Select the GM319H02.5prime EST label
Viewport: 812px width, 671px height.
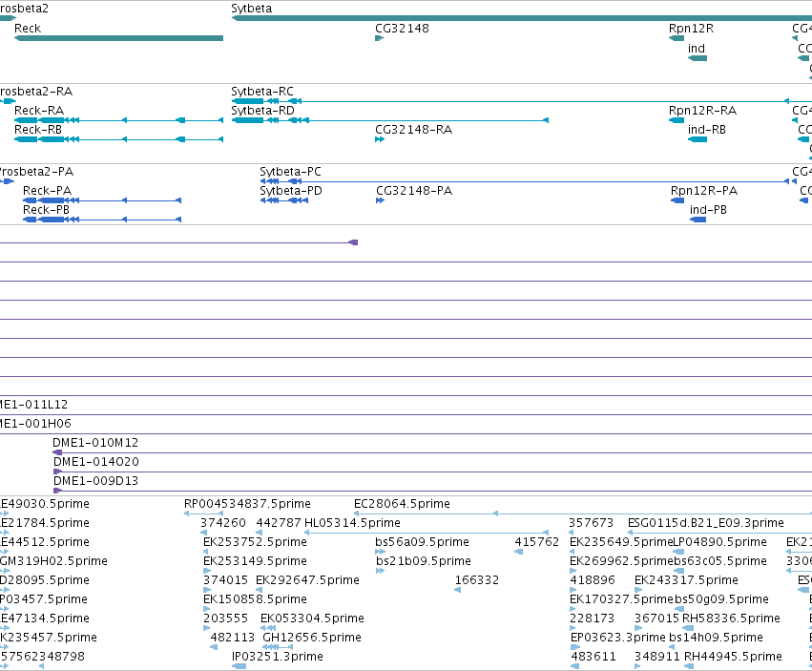53,561
